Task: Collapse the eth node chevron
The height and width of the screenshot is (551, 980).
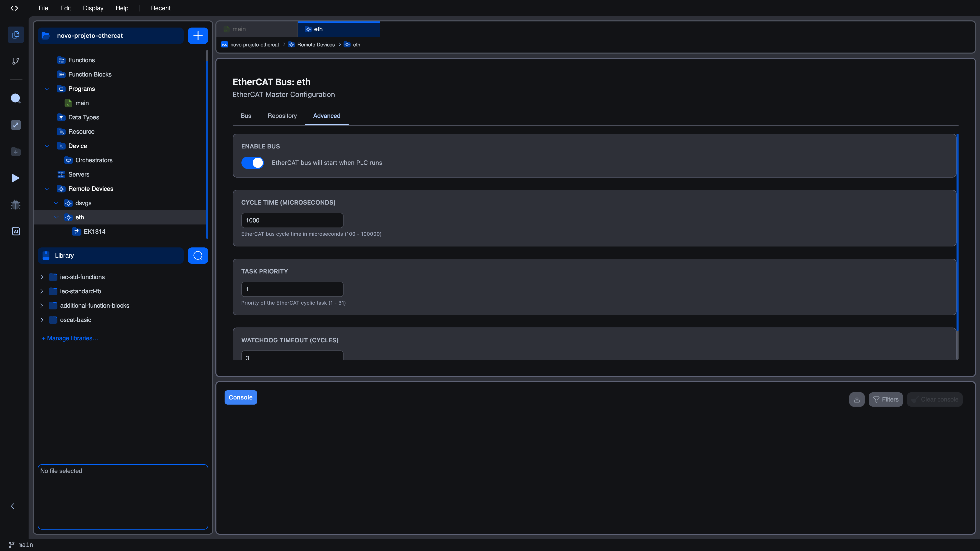Action: click(x=56, y=217)
